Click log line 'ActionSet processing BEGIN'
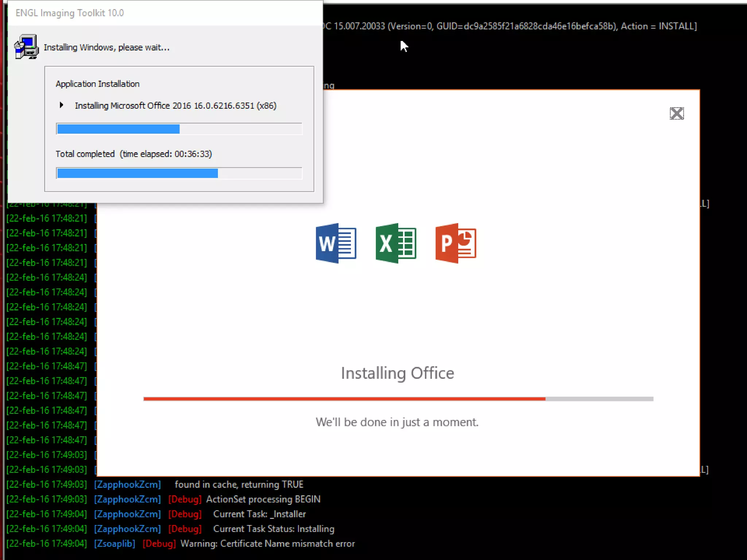747x560 pixels. 263,499
